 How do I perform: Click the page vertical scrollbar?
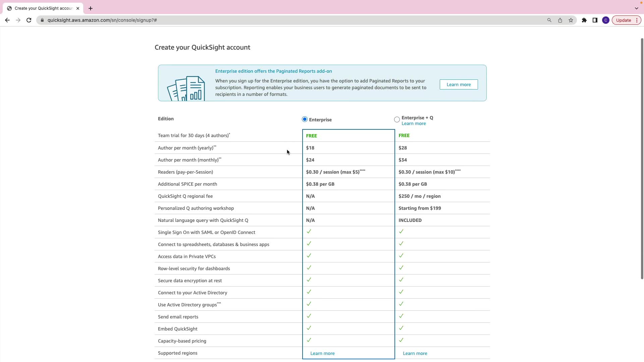(x=642, y=158)
